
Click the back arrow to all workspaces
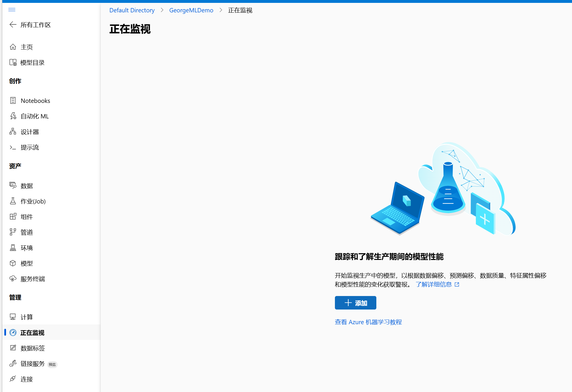point(13,25)
